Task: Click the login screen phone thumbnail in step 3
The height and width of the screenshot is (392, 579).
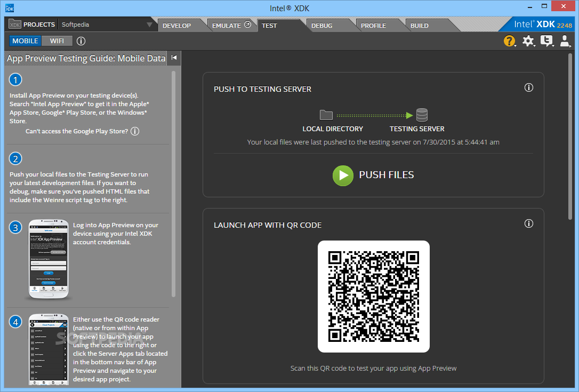Action: [49, 259]
